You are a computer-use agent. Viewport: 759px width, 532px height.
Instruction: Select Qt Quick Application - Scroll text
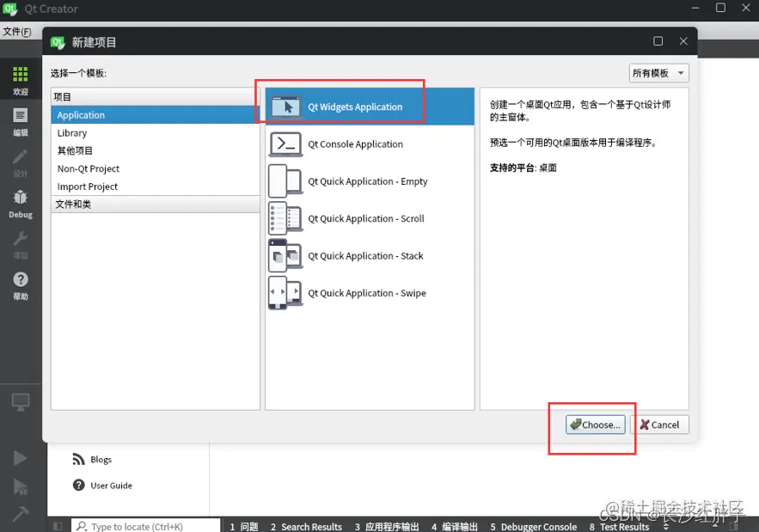(x=366, y=219)
